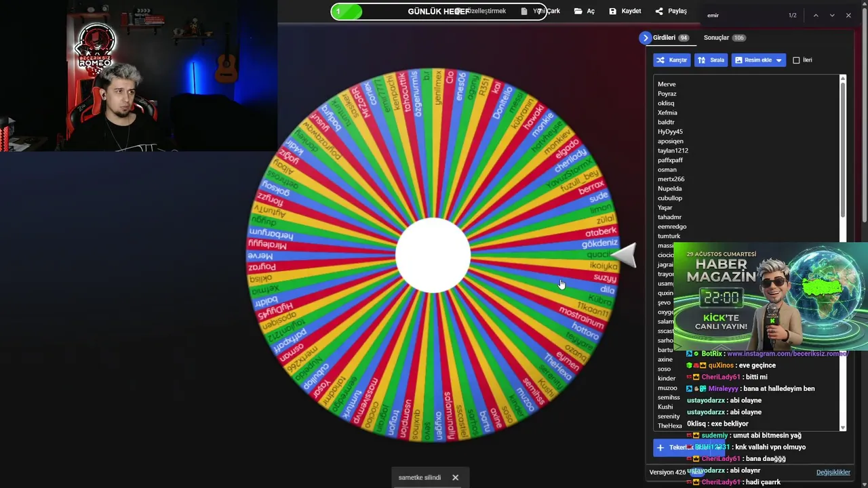Open the Resim ekle dropdown
Image resolution: width=868 pixels, height=488 pixels.
point(758,60)
